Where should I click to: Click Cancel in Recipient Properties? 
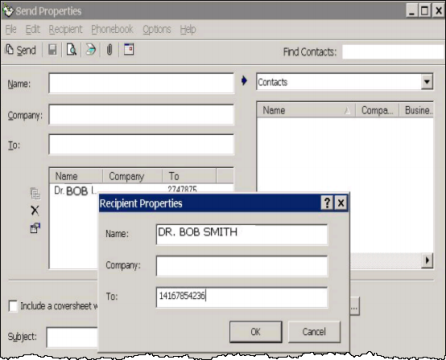point(314,332)
